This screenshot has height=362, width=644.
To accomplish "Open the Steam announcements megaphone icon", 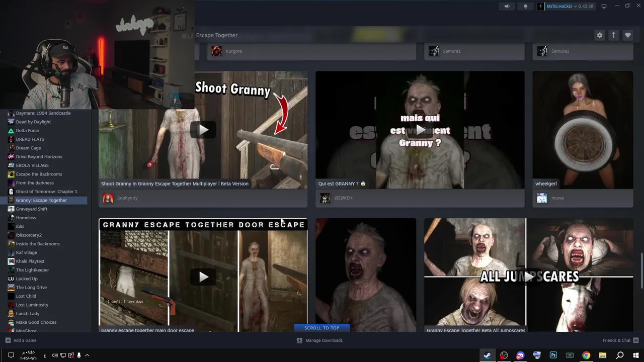I will coord(507,6).
